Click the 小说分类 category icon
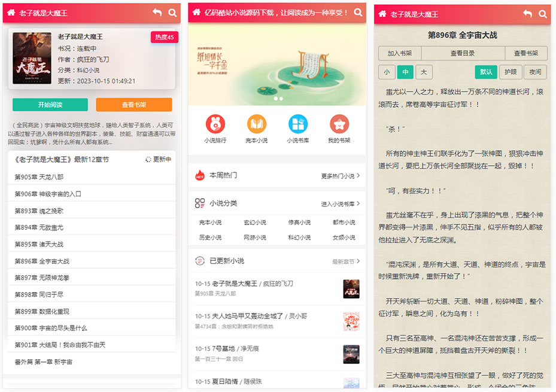 point(200,203)
